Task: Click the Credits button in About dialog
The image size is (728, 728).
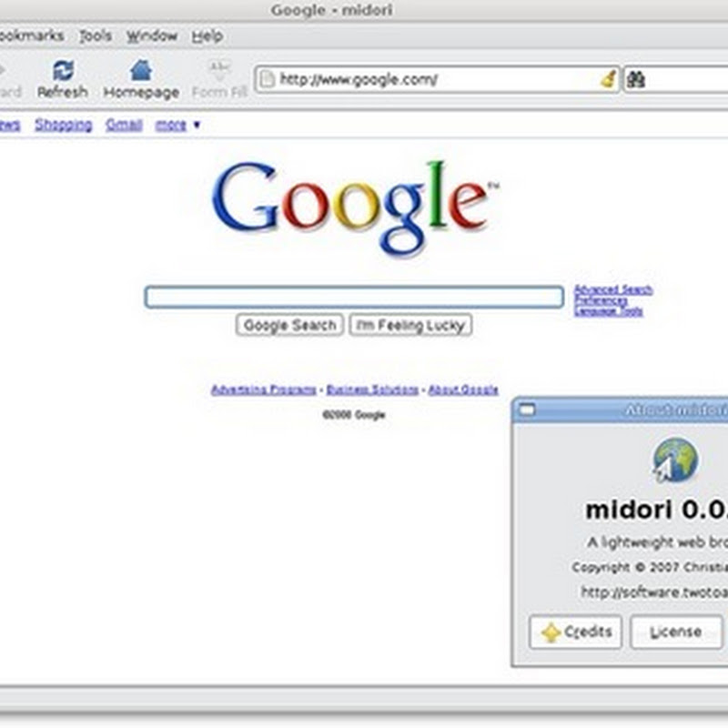Action: click(x=575, y=632)
